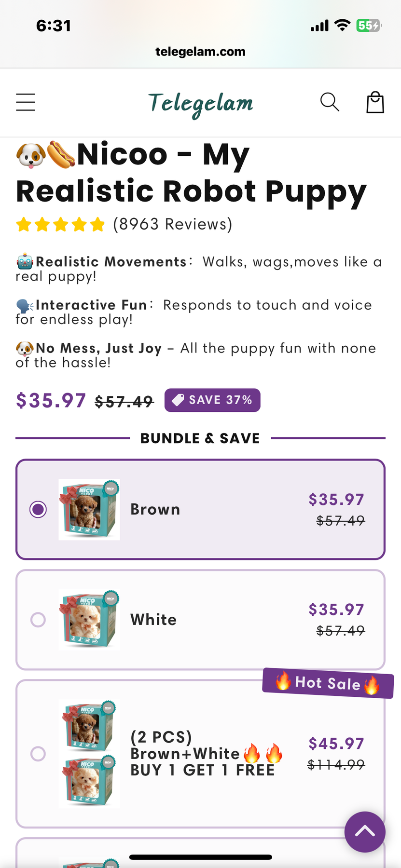Tap the telegelam.com address bar

point(200,52)
